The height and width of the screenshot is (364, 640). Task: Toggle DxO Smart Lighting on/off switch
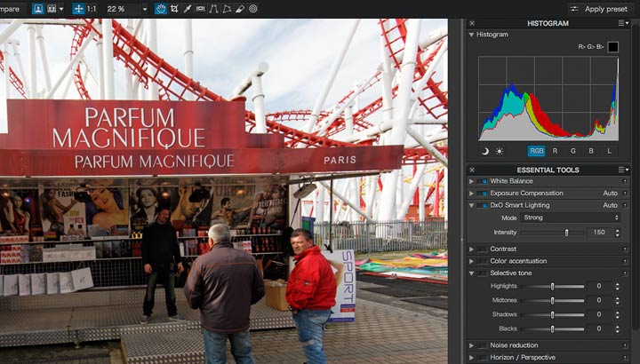482,205
